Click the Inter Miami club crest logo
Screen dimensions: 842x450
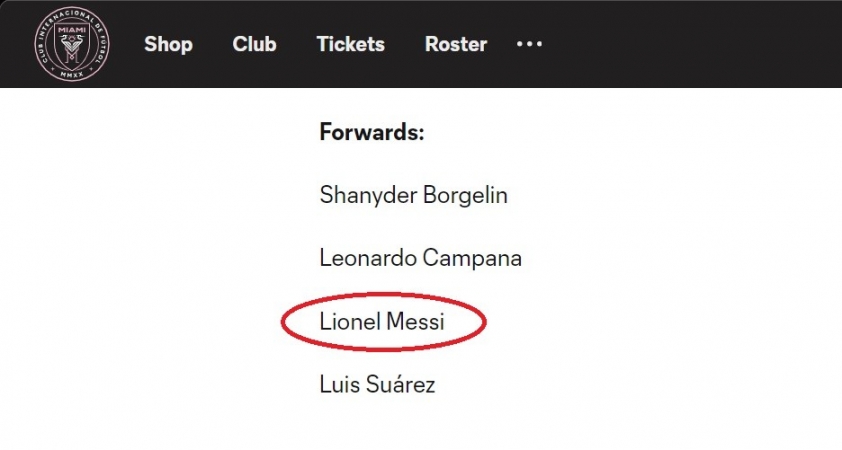[72, 44]
